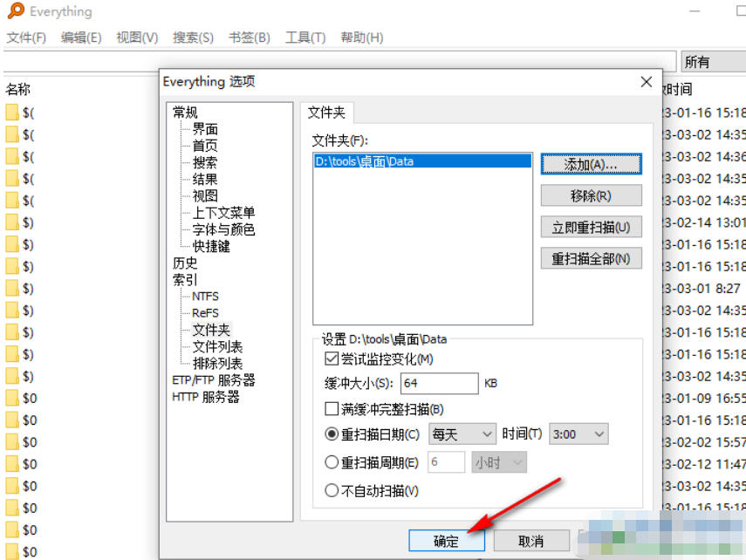Select the 不自动扫描 radio button
The width and height of the screenshot is (746, 560).
click(x=331, y=490)
